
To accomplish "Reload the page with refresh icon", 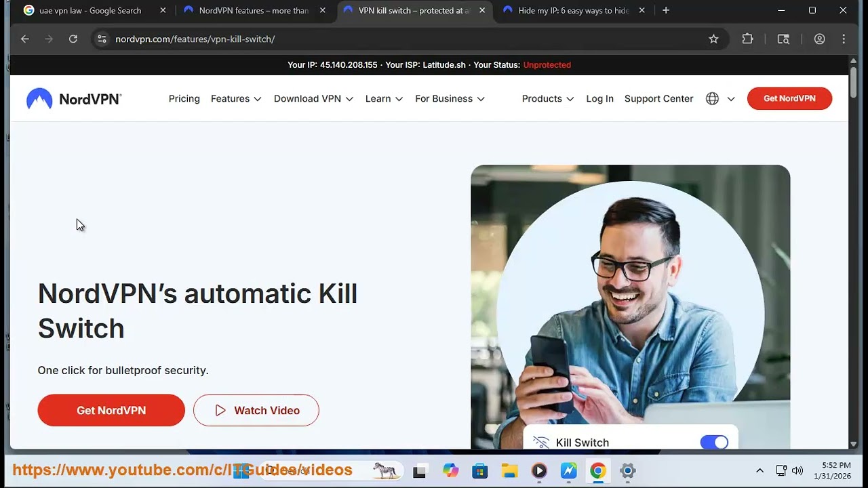I will (x=73, y=39).
